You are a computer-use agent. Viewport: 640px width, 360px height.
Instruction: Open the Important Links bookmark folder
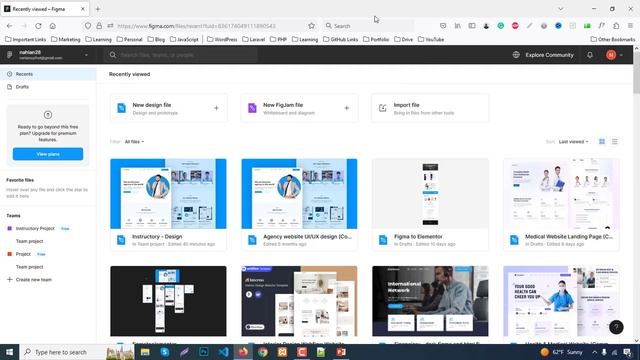click(25, 39)
